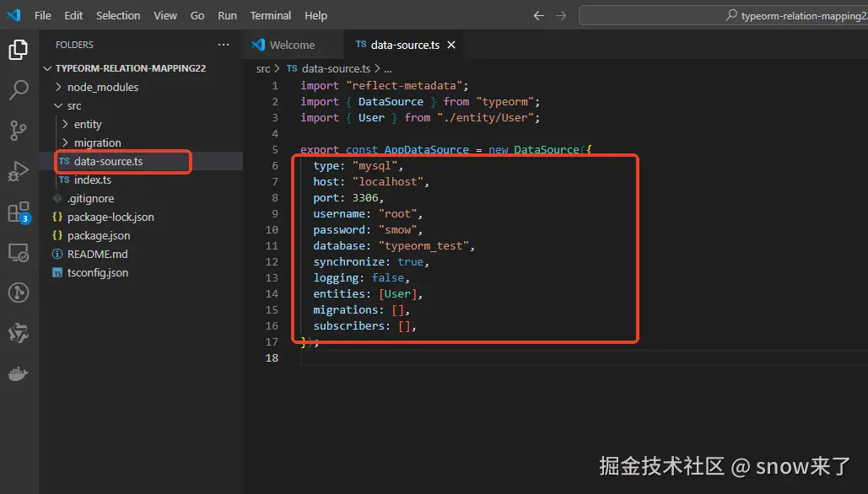
Task: Open the Source Control view
Action: coord(19,131)
